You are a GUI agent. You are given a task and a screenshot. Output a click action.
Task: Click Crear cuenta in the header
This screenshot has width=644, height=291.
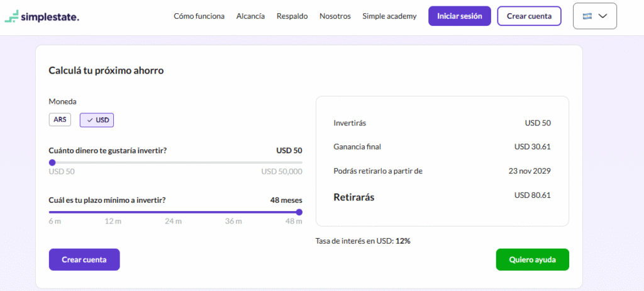click(x=528, y=16)
